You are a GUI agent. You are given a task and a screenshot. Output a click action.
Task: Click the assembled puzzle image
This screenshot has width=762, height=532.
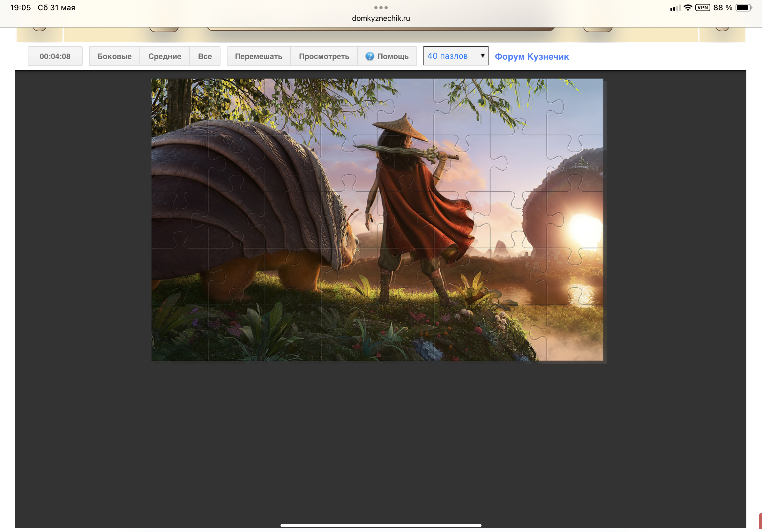coord(377,219)
